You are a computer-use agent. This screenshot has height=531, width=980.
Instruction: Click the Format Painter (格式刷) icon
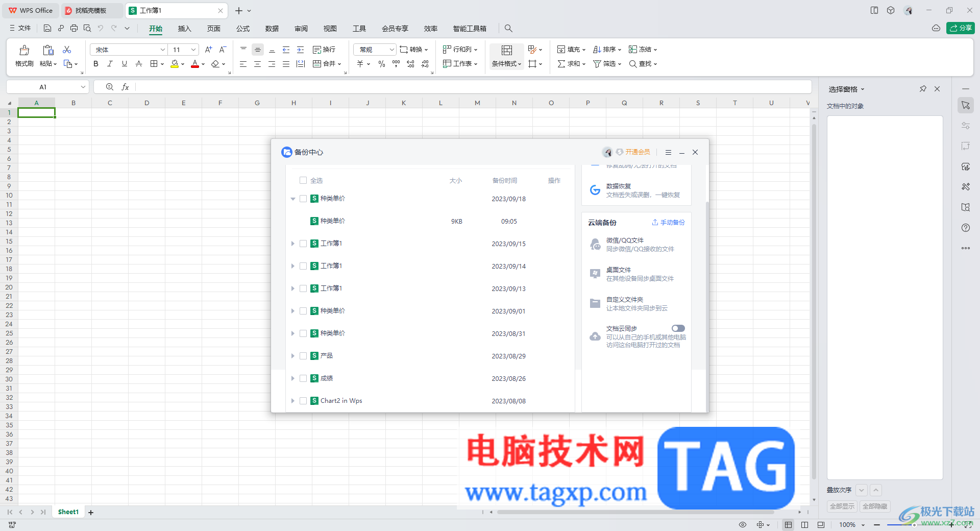[24, 50]
